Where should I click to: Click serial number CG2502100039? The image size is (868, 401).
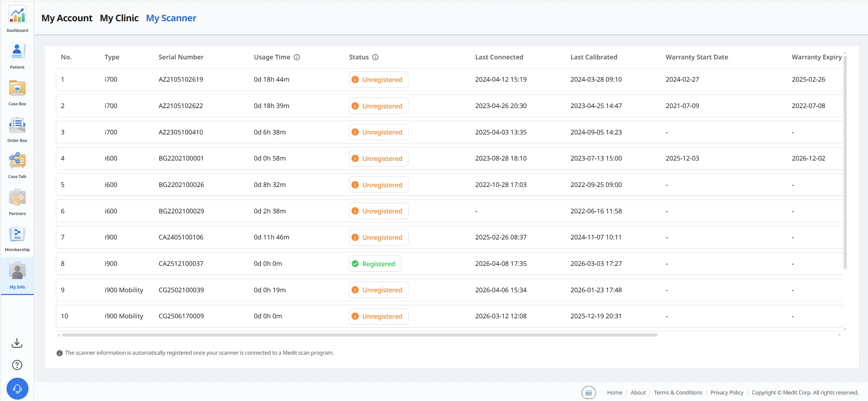pyautogui.click(x=181, y=290)
